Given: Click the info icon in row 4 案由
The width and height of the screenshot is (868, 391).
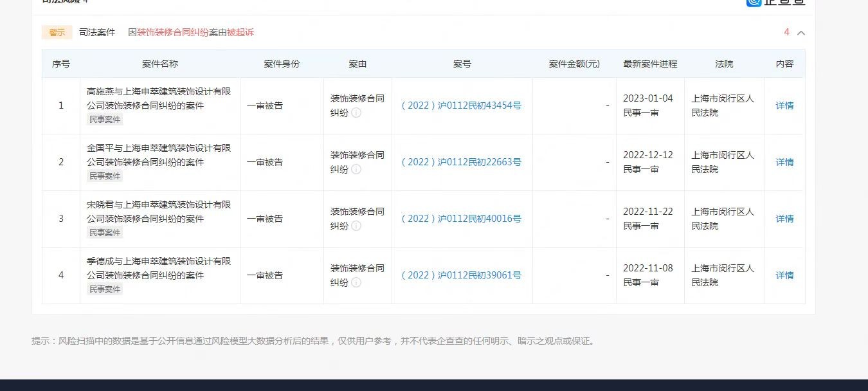Looking at the screenshot, I should pos(356,283).
